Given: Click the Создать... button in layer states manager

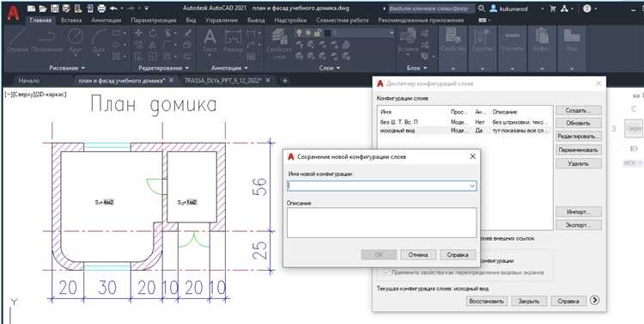Looking at the screenshot, I should pyautogui.click(x=578, y=110).
